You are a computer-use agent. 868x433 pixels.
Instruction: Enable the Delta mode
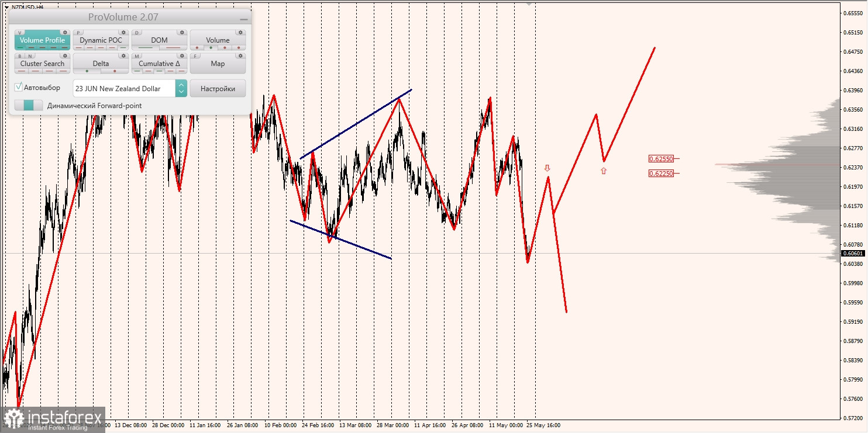coord(101,63)
